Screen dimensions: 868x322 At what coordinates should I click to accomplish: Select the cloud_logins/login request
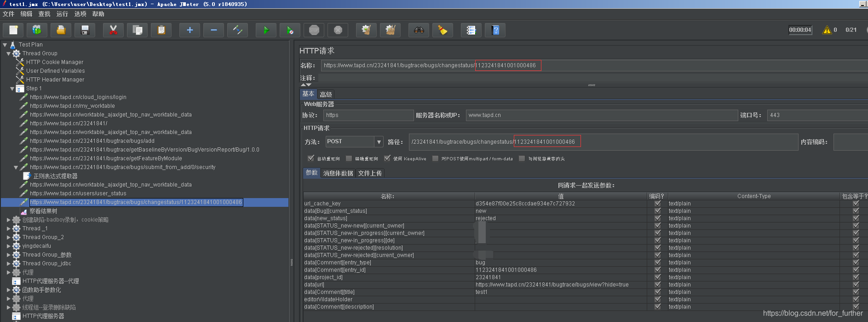(x=78, y=97)
